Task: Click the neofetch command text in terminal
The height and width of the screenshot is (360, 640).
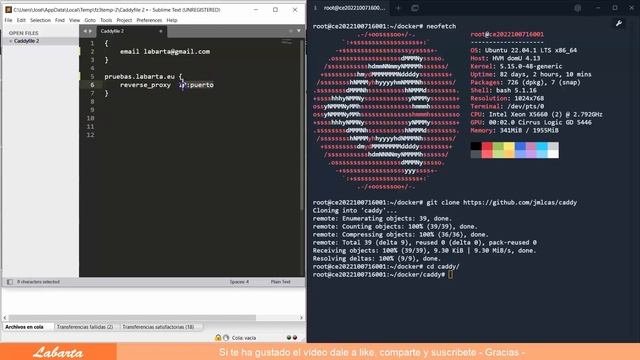Action: 441,26
